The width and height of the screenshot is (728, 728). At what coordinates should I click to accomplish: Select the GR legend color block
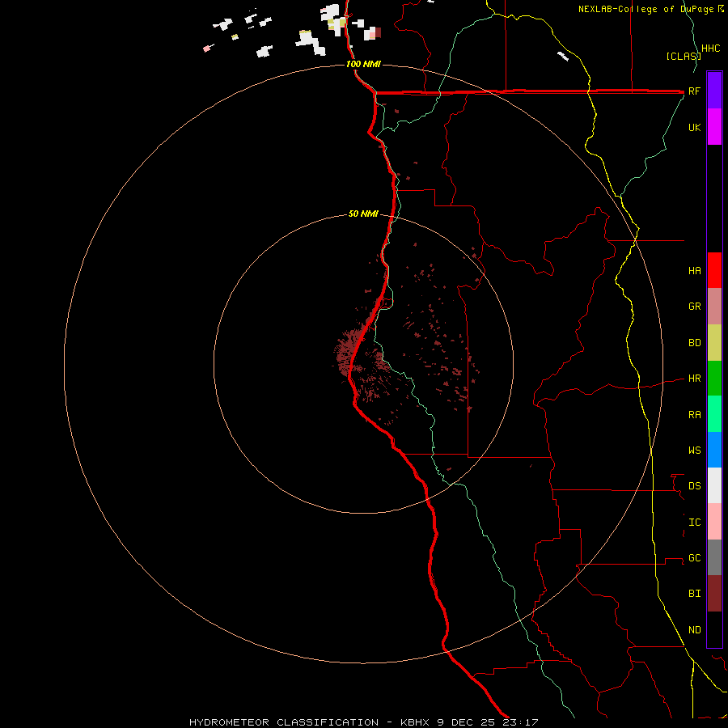coord(714,307)
